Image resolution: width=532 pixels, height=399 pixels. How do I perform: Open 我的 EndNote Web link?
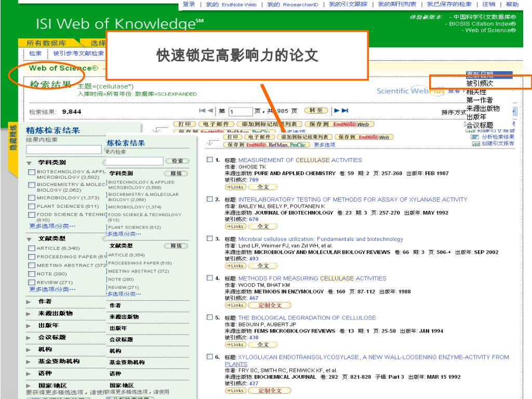231,4
